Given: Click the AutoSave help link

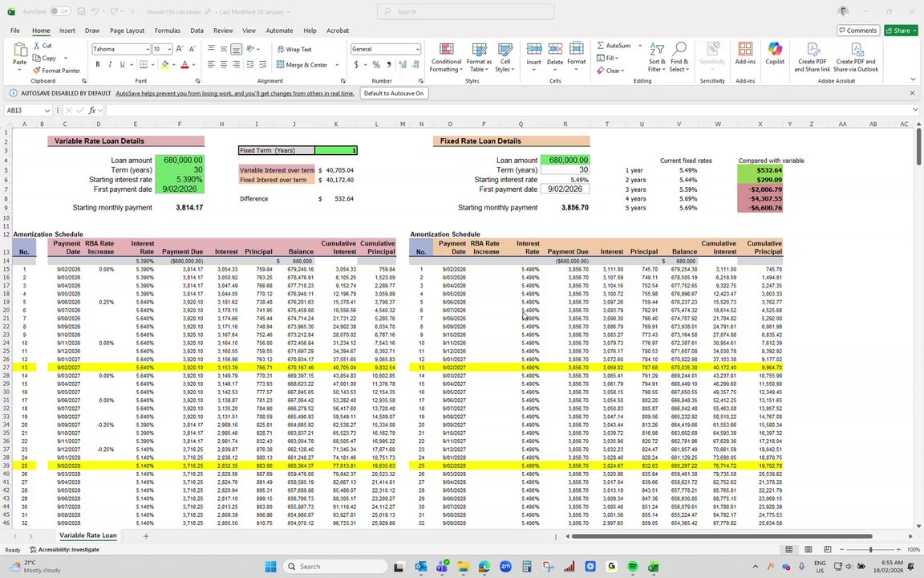Looking at the screenshot, I should click(235, 93).
